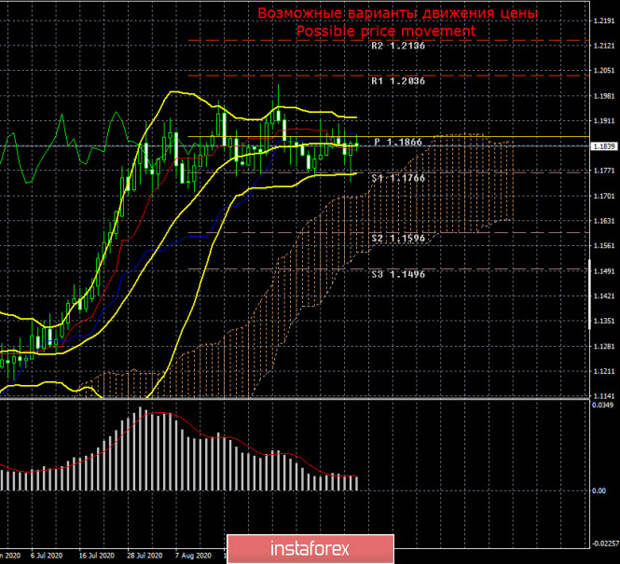Click the 0.00 indicator scale value
The width and height of the screenshot is (620, 564).
(599, 491)
